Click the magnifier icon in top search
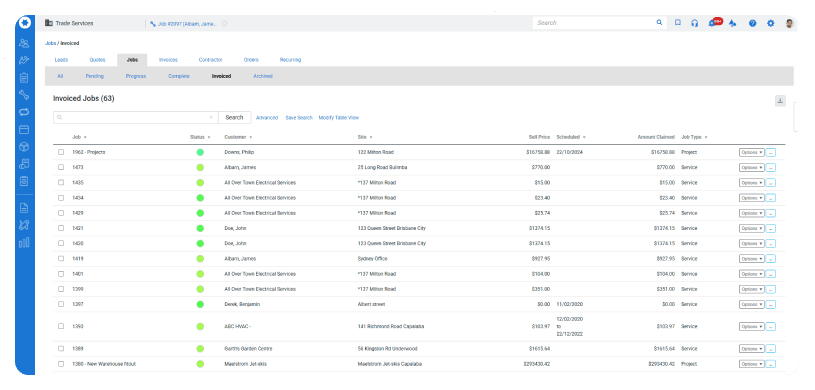This screenshot has height=390, width=815. pyautogui.click(x=660, y=23)
